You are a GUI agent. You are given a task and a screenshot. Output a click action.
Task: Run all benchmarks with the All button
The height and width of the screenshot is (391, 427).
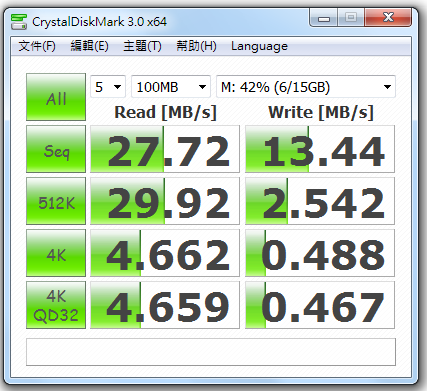coord(56,97)
